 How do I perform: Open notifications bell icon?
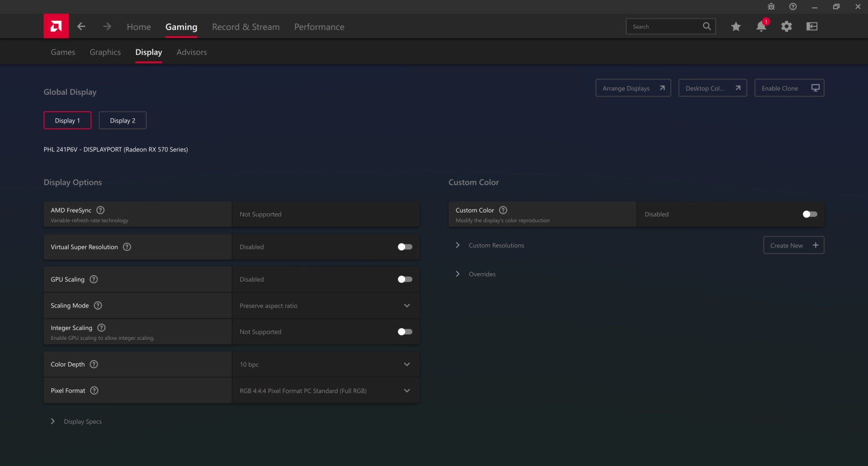click(x=761, y=26)
